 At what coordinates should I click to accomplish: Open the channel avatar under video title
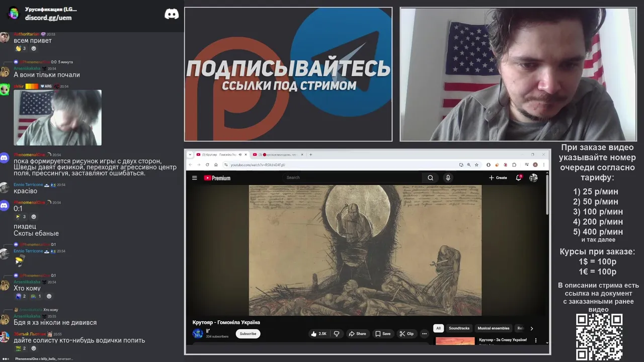point(198,333)
